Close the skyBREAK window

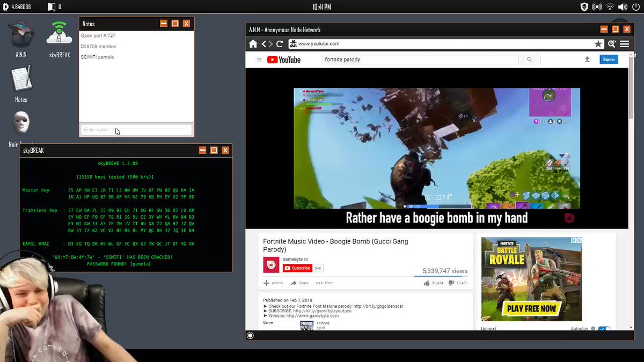click(225, 150)
